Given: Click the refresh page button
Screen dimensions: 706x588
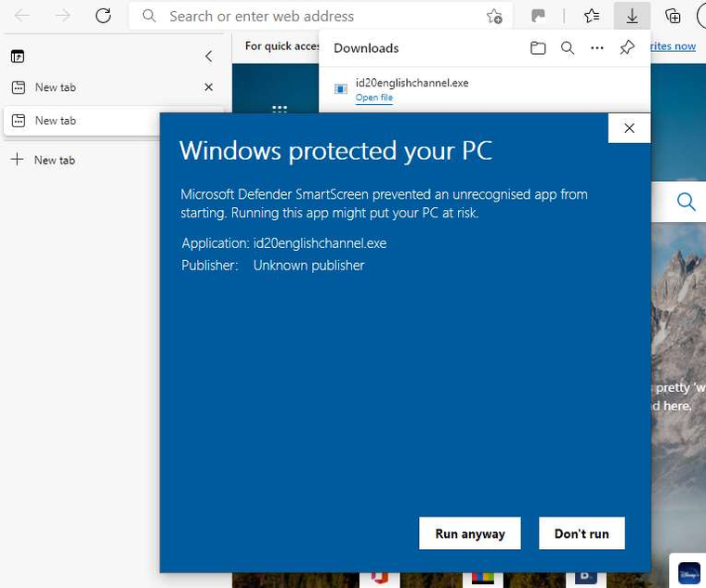Looking at the screenshot, I should (x=103, y=16).
